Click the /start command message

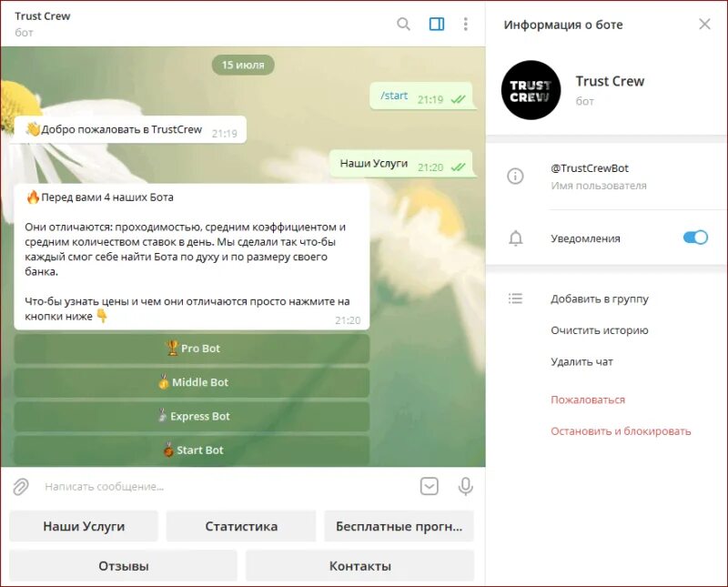pos(421,96)
